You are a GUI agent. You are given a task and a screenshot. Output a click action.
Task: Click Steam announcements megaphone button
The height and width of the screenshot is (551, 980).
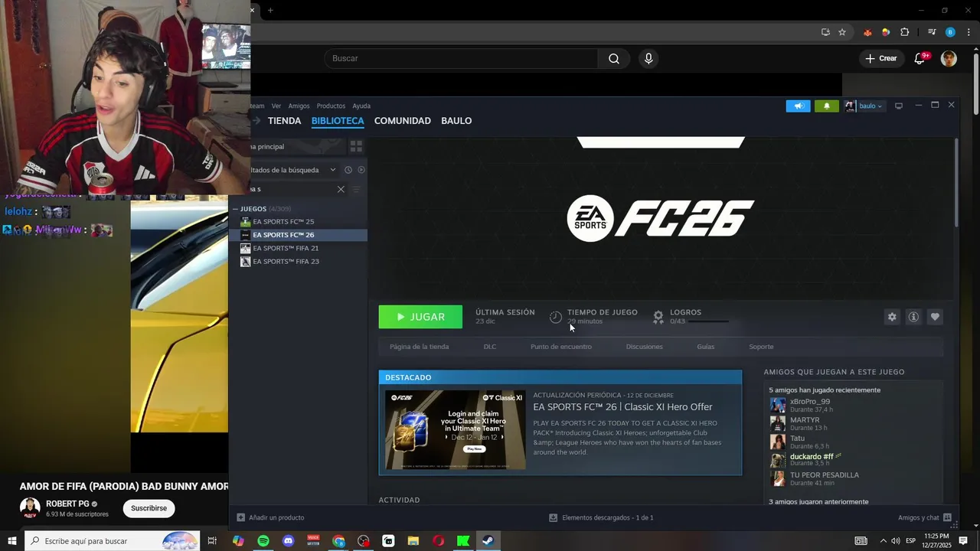click(798, 106)
